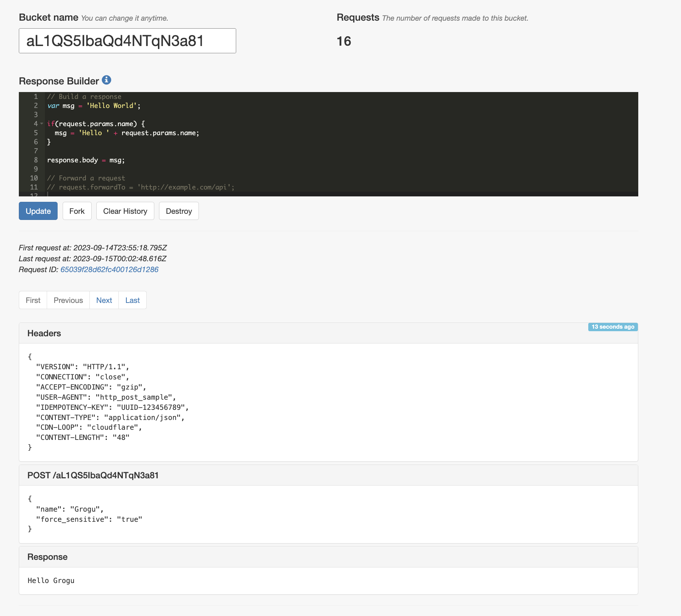Click the Response section header
This screenshot has height=616, width=681.
[x=47, y=557]
